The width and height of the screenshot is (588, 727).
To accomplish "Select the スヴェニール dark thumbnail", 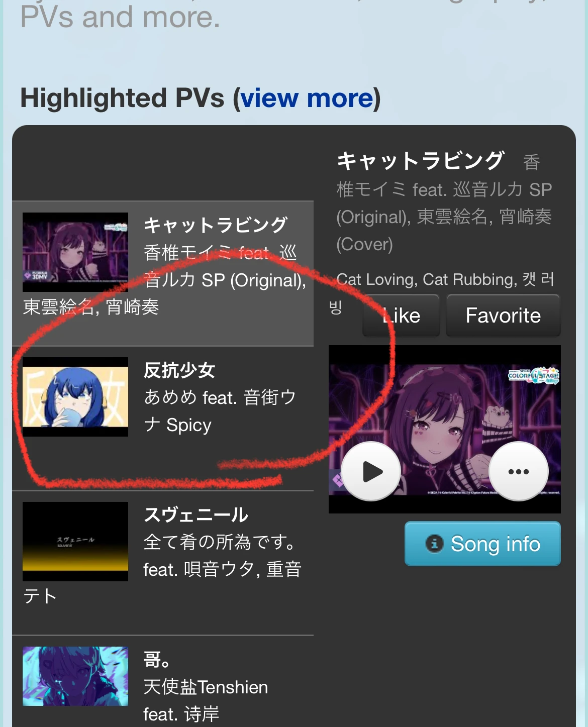I will (x=75, y=542).
